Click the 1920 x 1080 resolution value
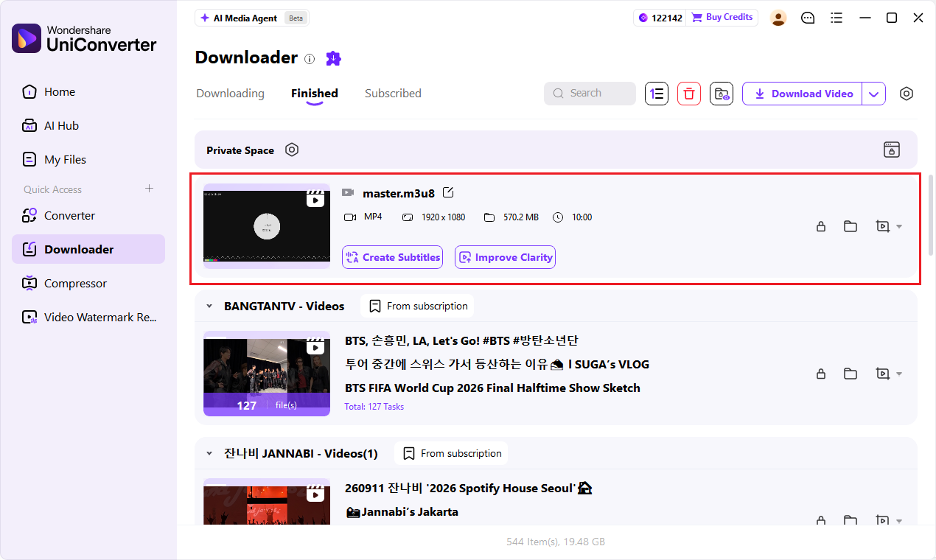936x560 pixels. (x=443, y=217)
